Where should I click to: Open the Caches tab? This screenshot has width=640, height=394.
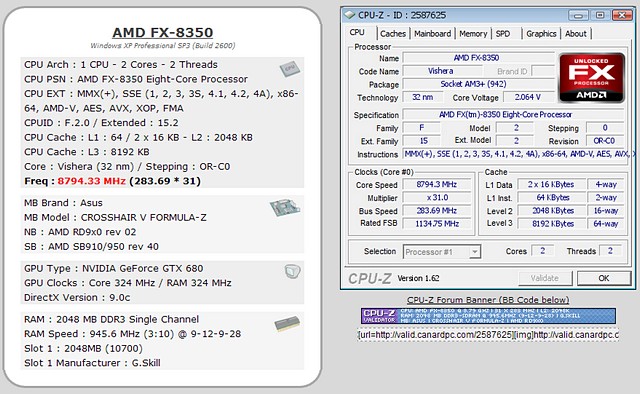393,33
